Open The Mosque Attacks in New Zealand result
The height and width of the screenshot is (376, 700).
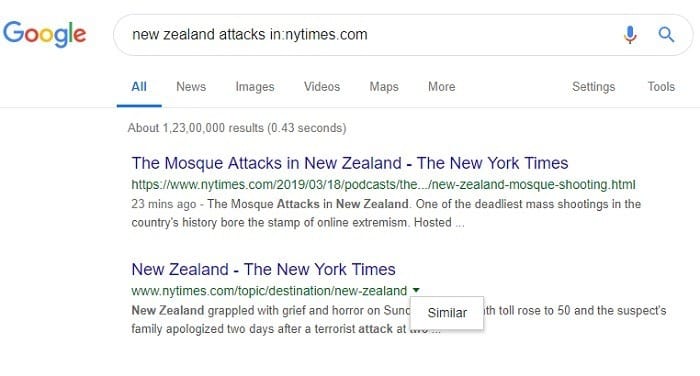click(x=350, y=163)
